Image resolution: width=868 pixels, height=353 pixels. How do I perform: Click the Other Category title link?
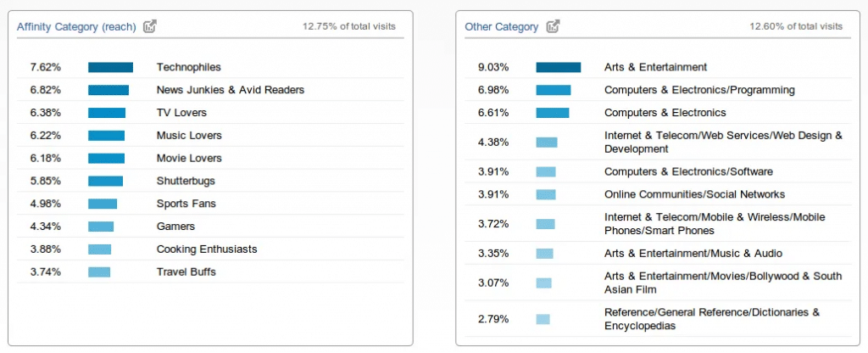coord(502,26)
